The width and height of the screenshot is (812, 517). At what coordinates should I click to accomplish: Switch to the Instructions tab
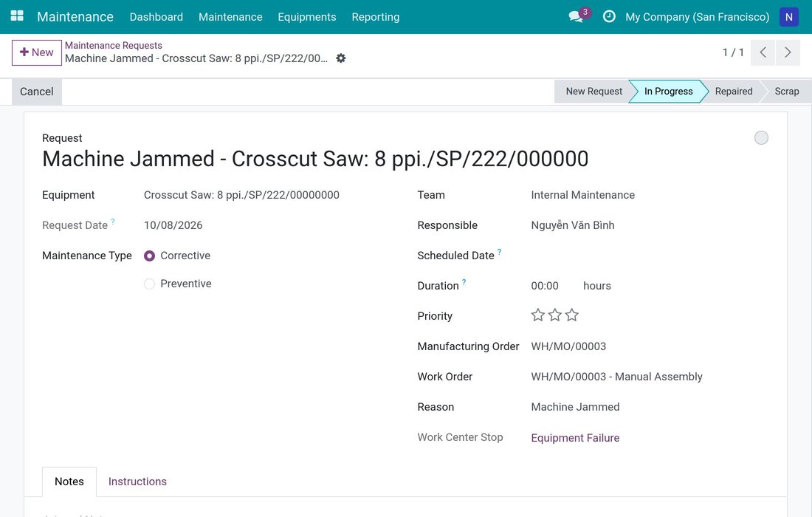[x=137, y=482]
